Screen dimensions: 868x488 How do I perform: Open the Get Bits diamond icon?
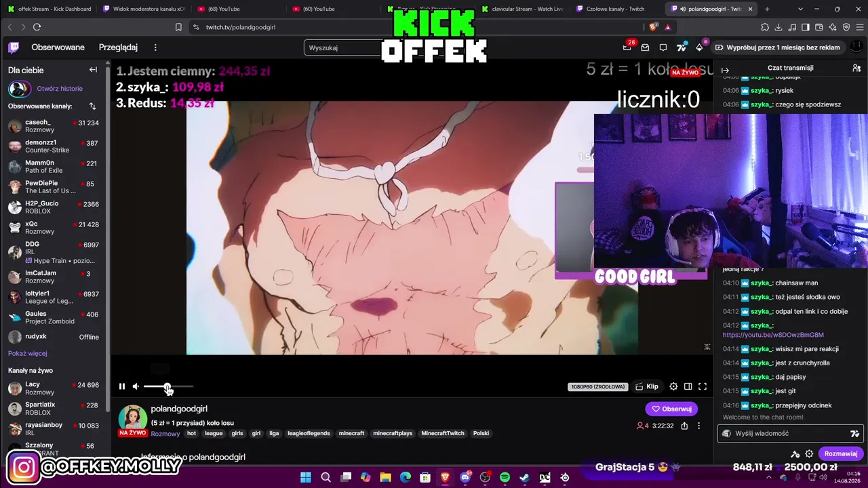point(699,47)
